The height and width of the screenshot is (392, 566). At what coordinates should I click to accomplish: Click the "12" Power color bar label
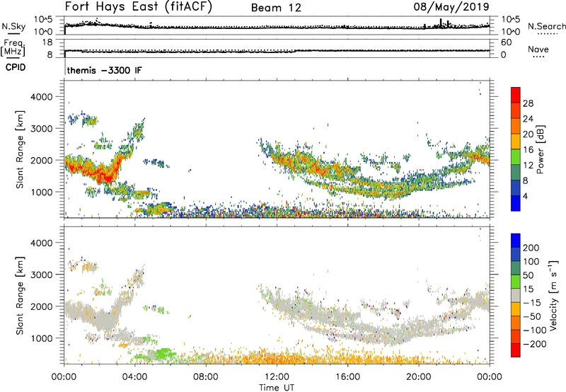528,166
